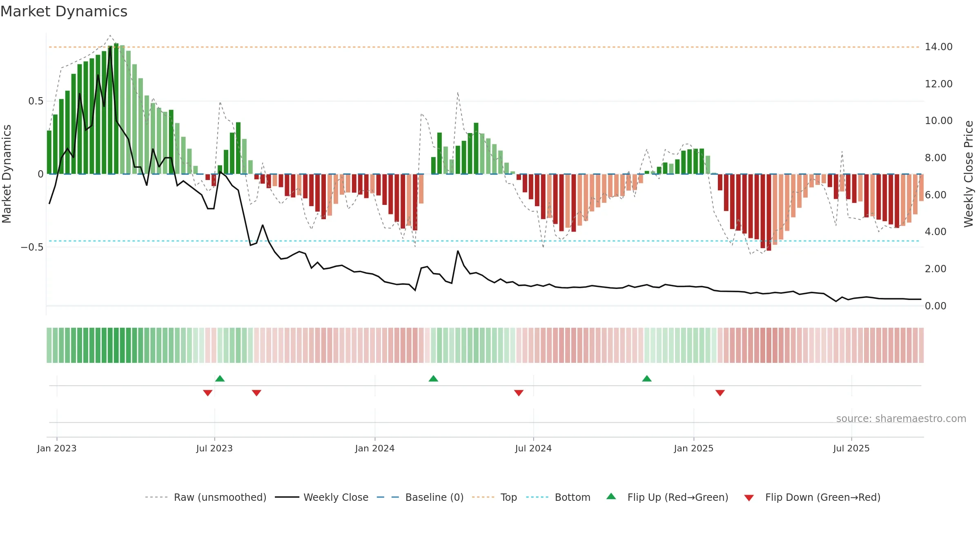Toggle Flip Down (Green→Red) legend entry
This screenshot has height=551, width=980.
[812, 497]
